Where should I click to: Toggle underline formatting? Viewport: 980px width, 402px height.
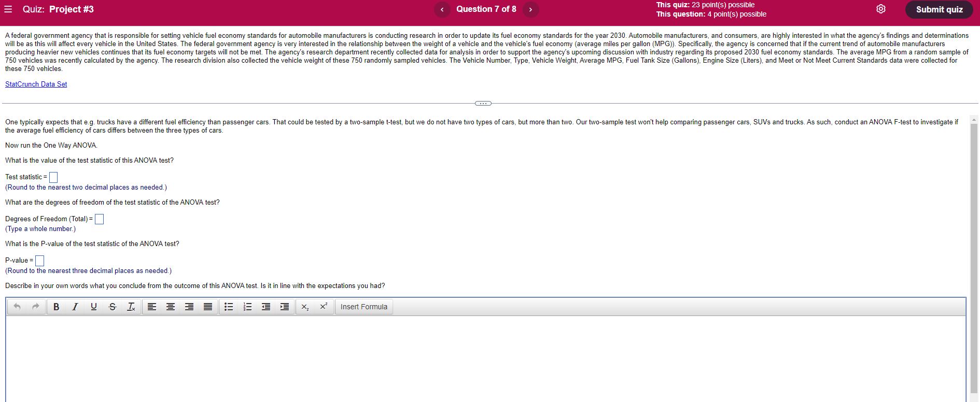93,307
